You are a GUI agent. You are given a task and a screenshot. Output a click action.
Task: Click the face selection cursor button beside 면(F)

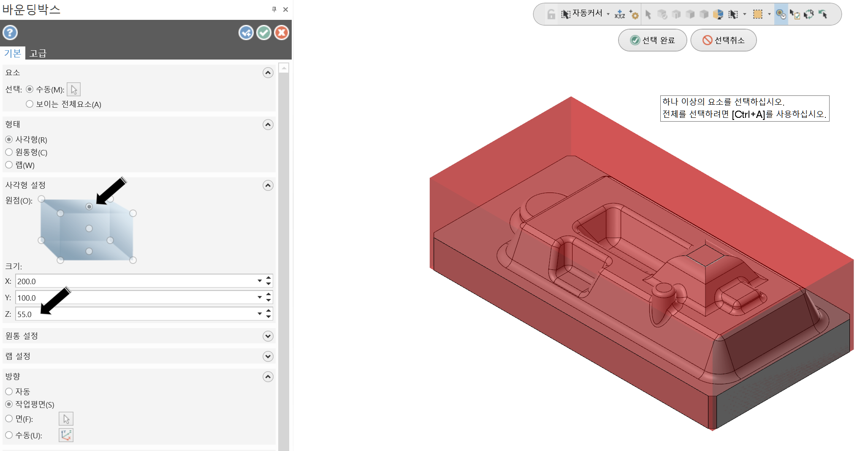pyautogui.click(x=66, y=419)
